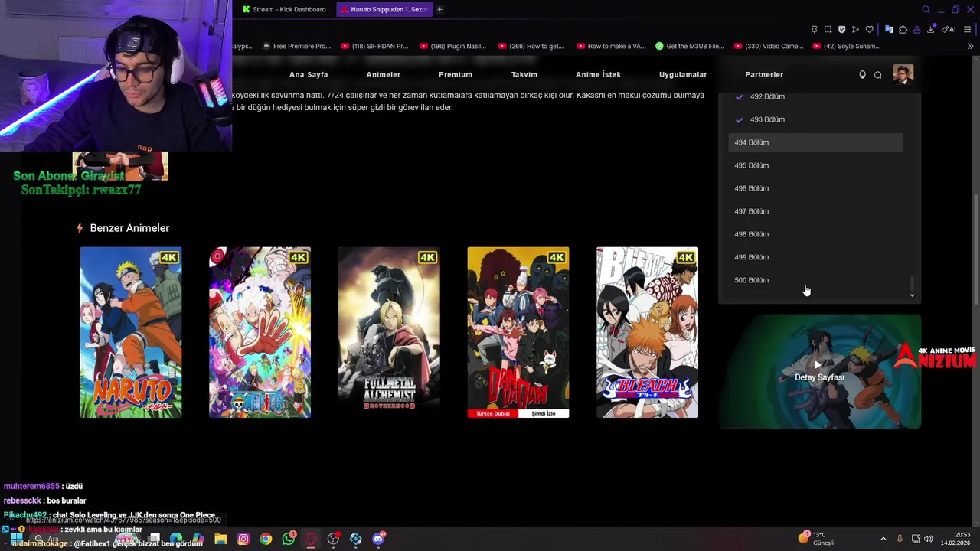Open Discord from the taskbar

click(378, 539)
